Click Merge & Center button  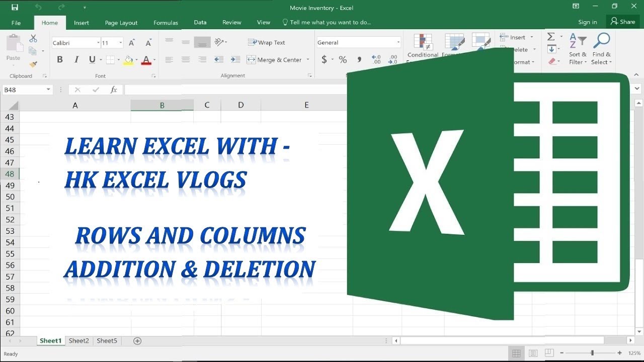point(275,60)
